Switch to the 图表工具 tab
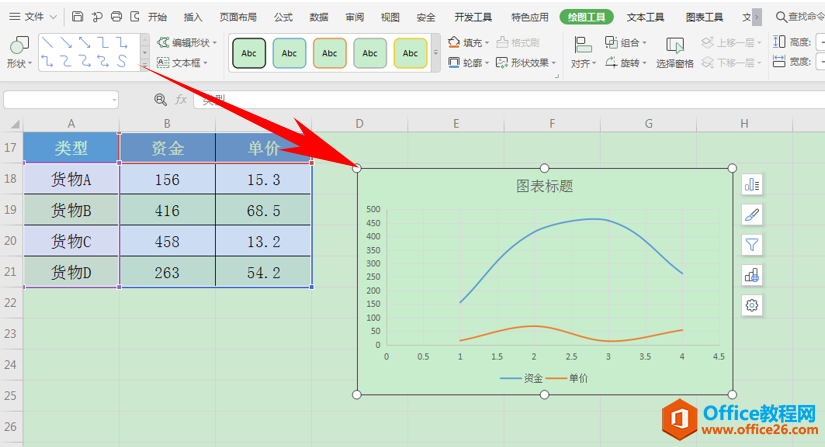The width and height of the screenshot is (825, 447). click(x=704, y=17)
